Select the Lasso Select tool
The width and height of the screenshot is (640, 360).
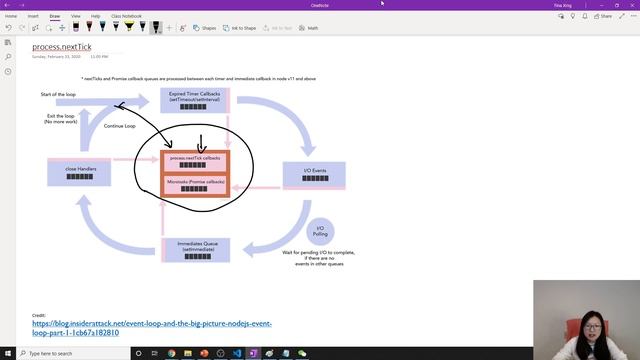(49, 28)
